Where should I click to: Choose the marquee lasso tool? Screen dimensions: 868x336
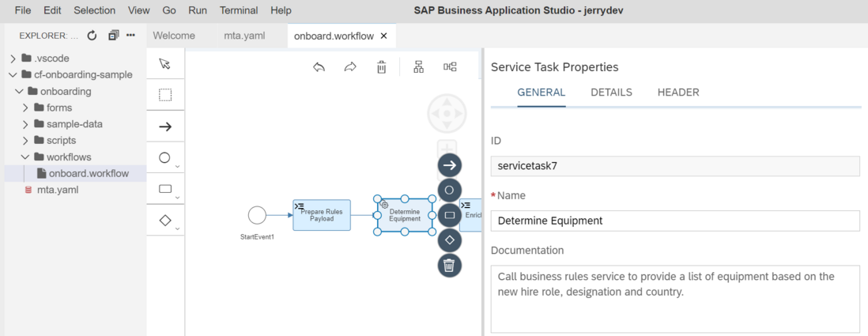tap(165, 95)
